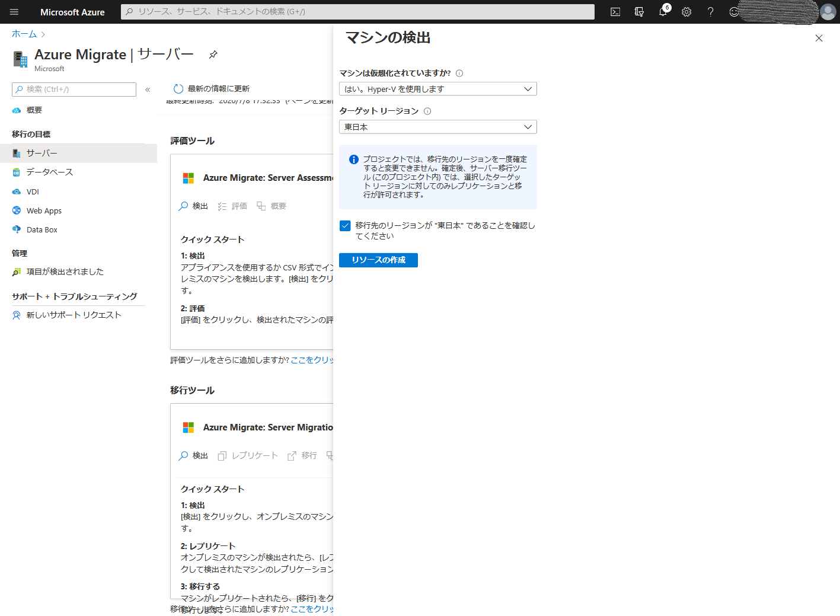Click 'Azure Migrate: Server Assessment' title
Screen dimensions: 840x616
click(268, 178)
